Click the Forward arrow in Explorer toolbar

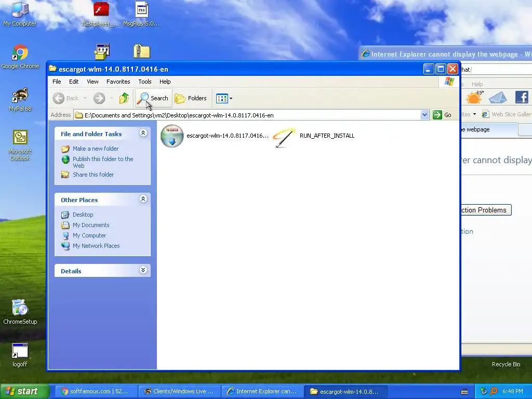(x=99, y=98)
